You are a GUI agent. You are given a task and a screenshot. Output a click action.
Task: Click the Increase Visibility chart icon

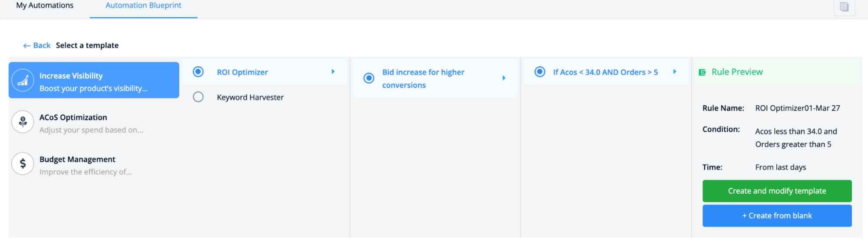click(x=23, y=80)
